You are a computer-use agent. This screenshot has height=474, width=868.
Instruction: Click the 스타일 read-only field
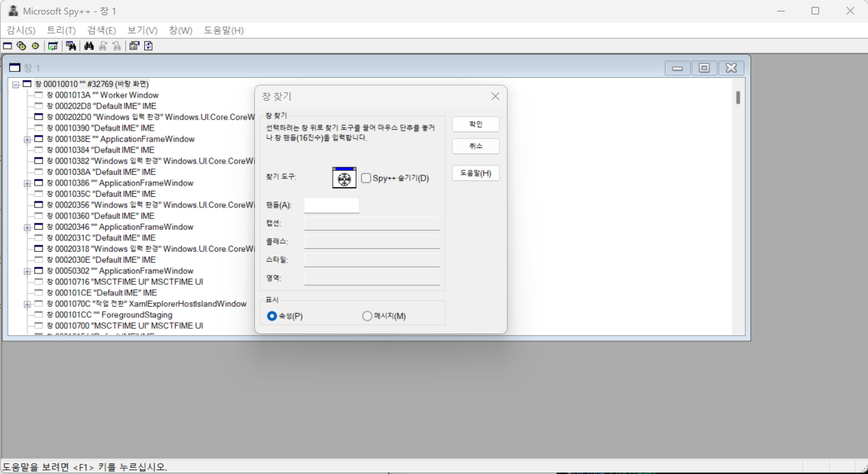click(x=372, y=260)
